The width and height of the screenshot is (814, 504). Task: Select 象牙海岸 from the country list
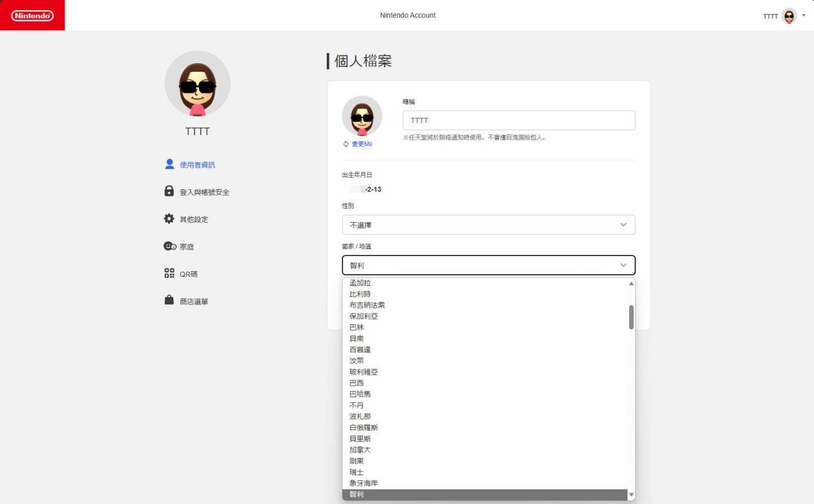coord(485,483)
